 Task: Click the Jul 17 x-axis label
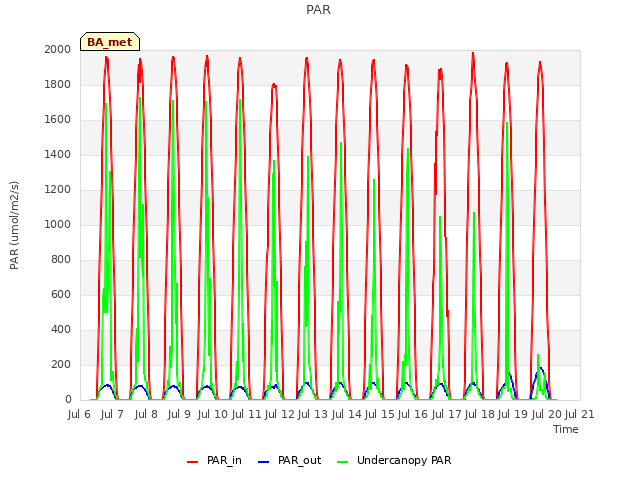(x=446, y=415)
